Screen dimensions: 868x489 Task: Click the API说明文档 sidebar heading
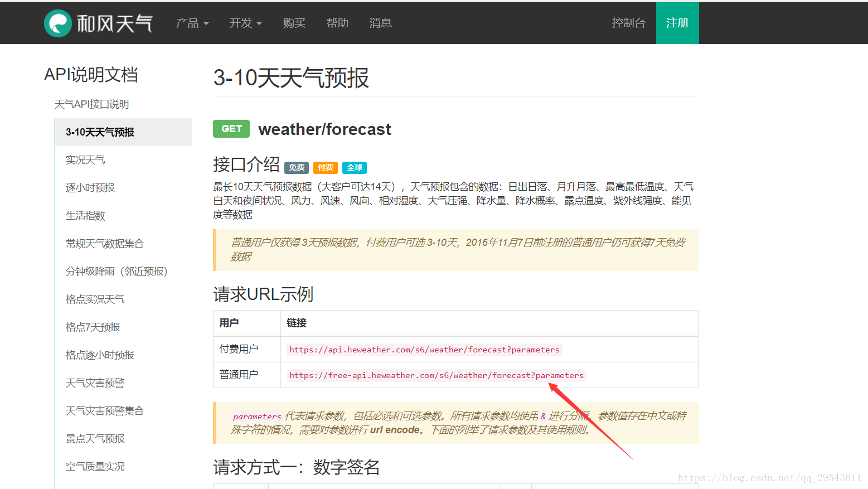pyautogui.click(x=91, y=75)
